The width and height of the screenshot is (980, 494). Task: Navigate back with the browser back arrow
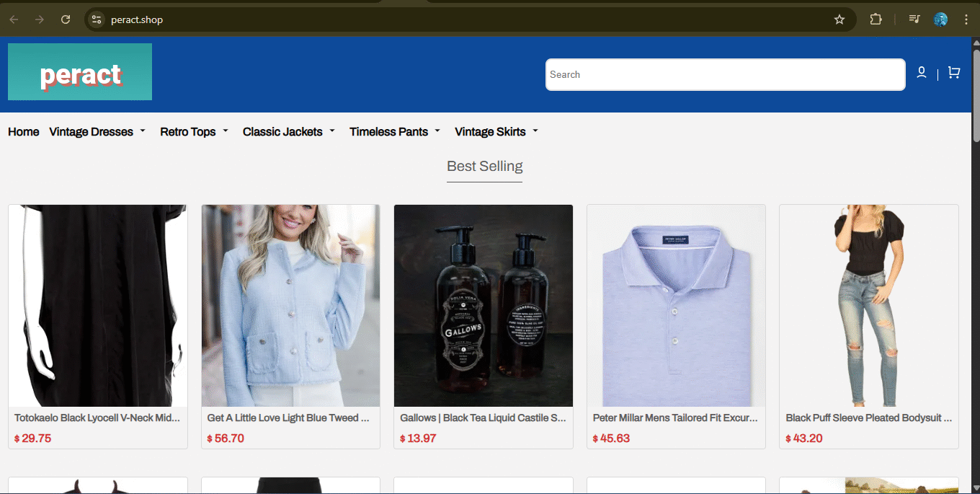tap(13, 19)
